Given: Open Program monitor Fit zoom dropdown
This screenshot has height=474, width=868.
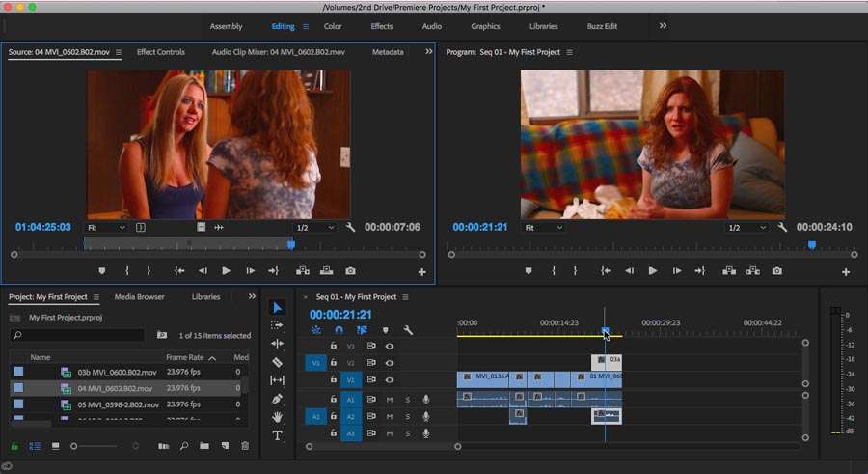Looking at the screenshot, I should tap(543, 227).
